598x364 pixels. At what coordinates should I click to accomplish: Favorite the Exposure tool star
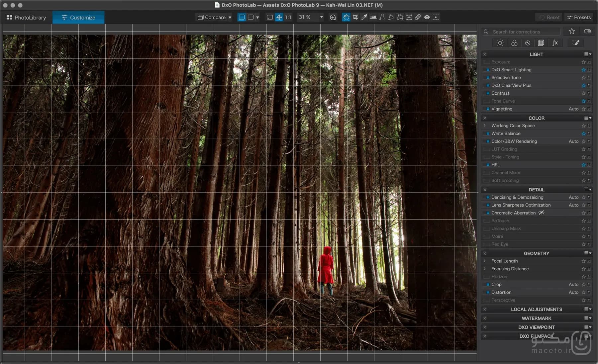584,62
